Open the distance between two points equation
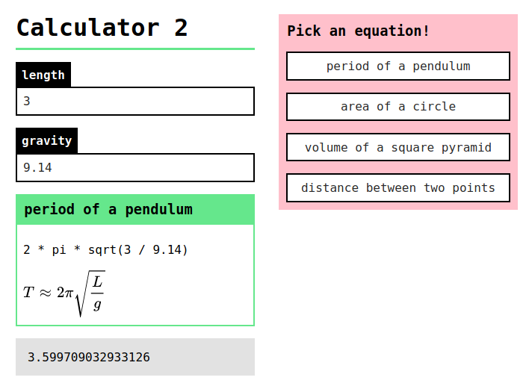 398,187
